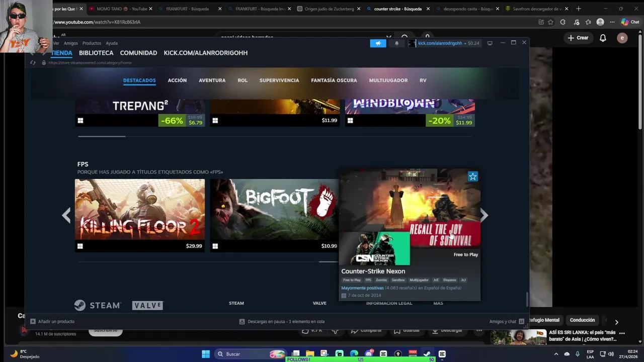Screen dimensions: 644x362
Task: Open KICK.COM/ALANRODRIGOHH profile tab
Action: 205,53
